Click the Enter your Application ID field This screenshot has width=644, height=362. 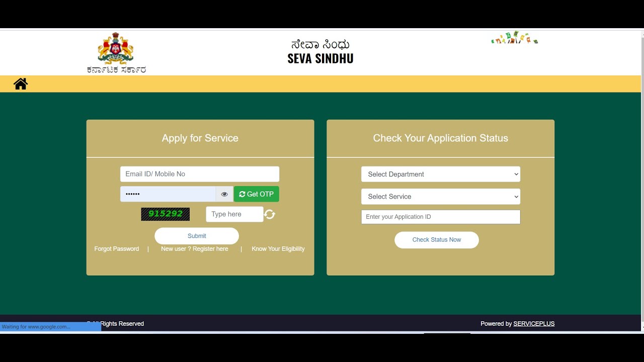pos(441,217)
